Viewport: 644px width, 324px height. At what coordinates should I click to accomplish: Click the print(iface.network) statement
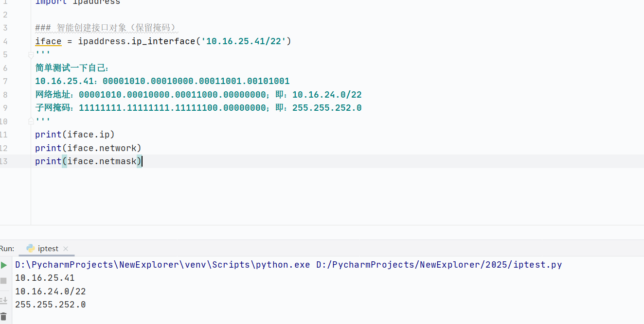88,148
